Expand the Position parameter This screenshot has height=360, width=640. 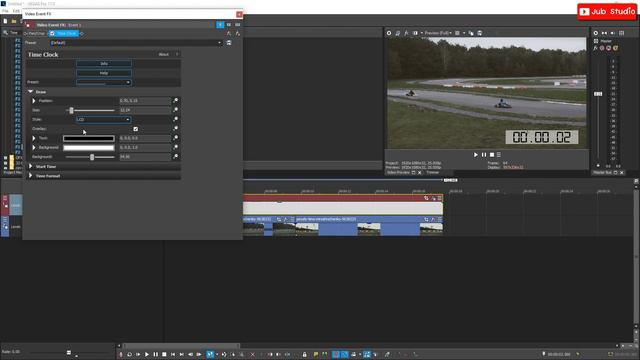click(34, 101)
